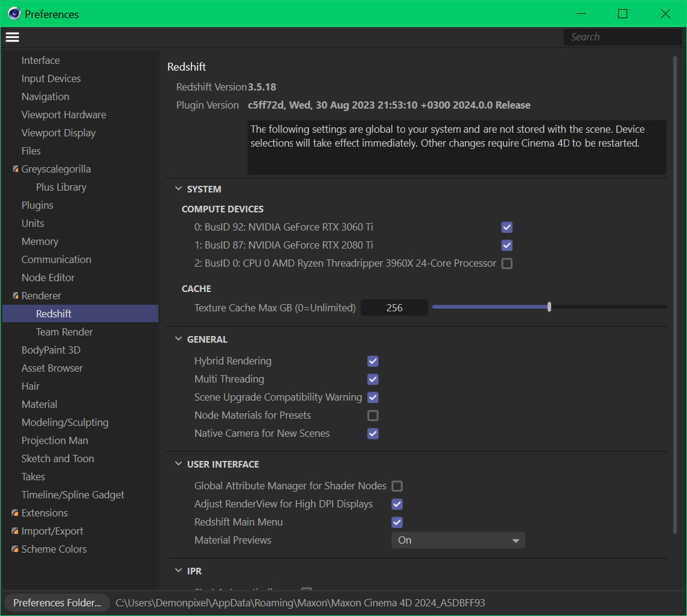The height and width of the screenshot is (616, 687).
Task: Close the Preferences window
Action: point(665,13)
